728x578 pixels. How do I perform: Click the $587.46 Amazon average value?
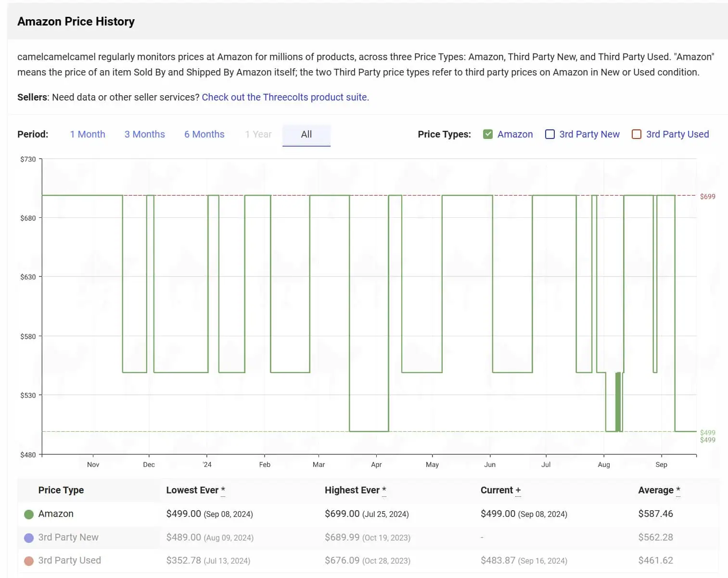tap(655, 514)
